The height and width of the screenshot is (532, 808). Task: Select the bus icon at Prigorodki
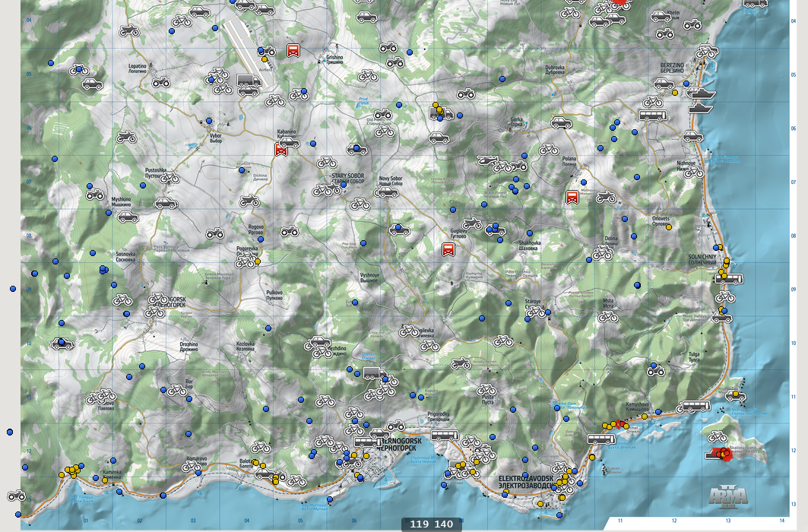click(x=445, y=435)
